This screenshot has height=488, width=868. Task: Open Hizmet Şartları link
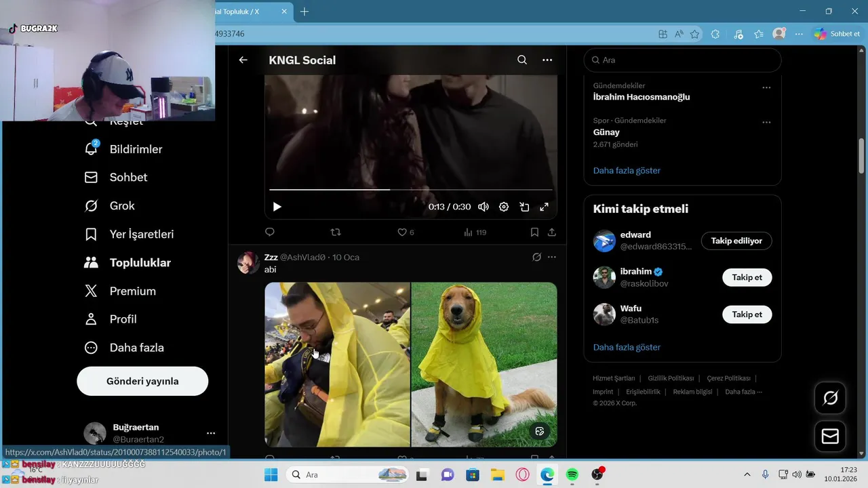[x=614, y=378]
